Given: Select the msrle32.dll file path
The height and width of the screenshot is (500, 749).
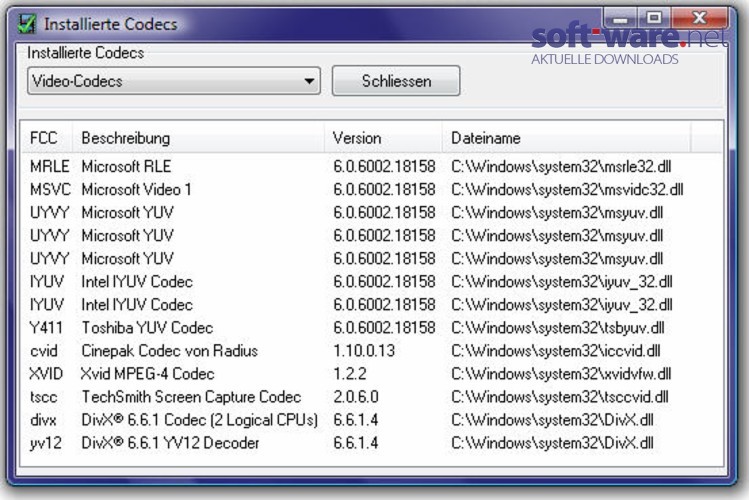Looking at the screenshot, I should point(561,166).
